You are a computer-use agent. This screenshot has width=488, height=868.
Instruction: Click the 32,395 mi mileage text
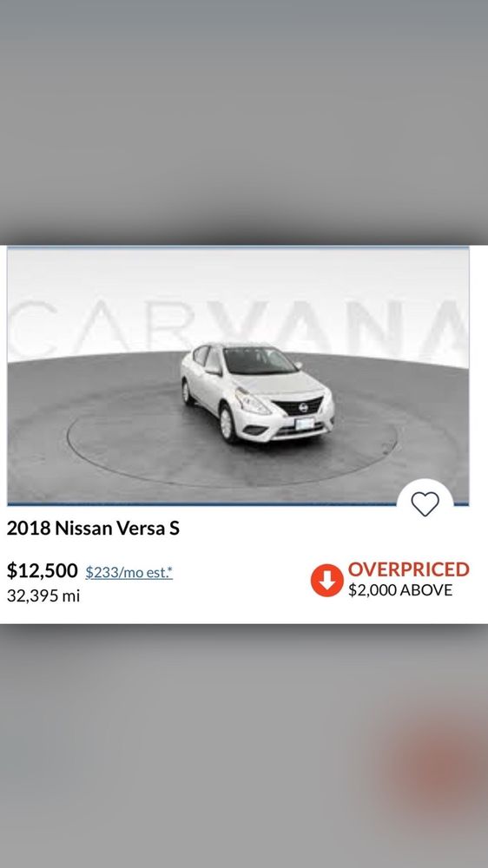(43, 596)
